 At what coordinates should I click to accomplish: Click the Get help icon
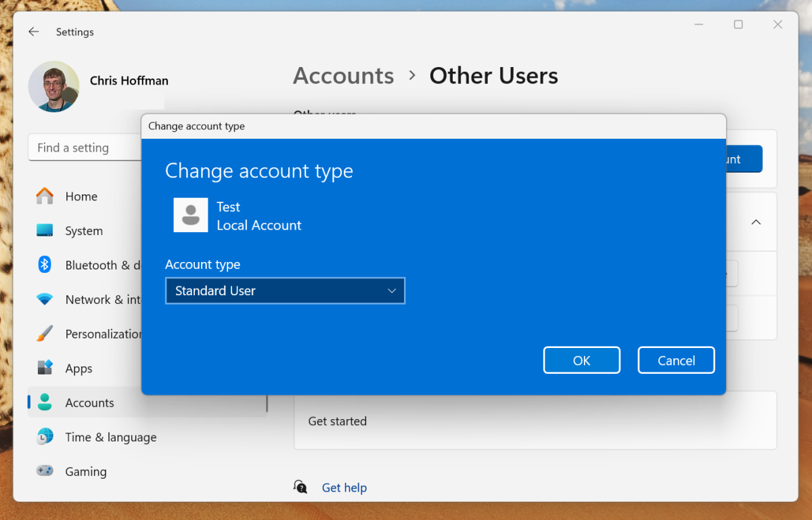pyautogui.click(x=300, y=487)
